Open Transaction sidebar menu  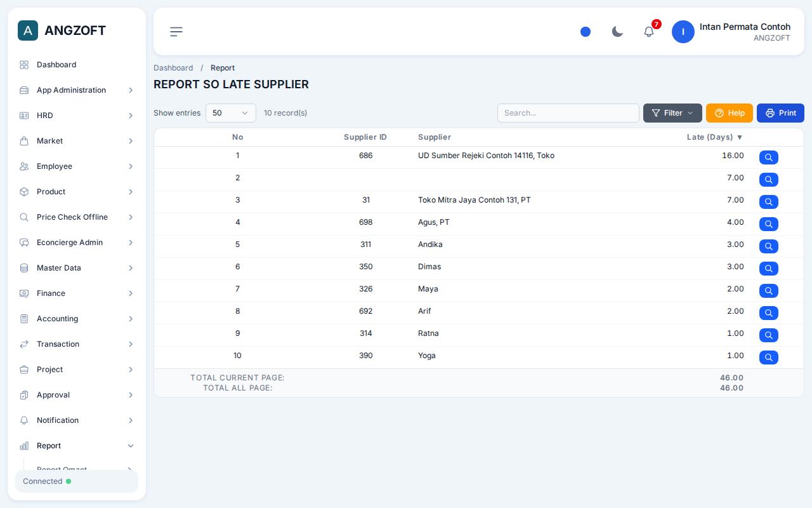77,344
